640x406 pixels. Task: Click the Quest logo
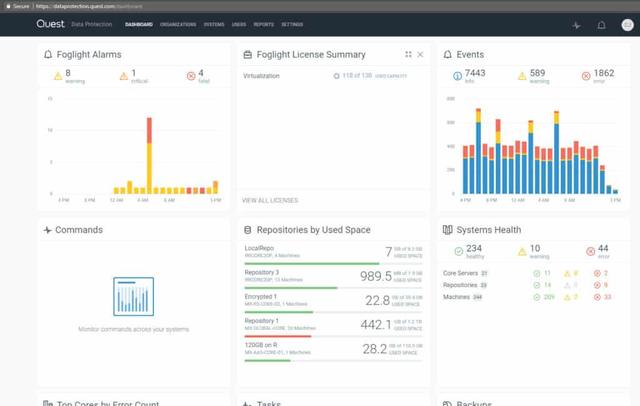pos(50,24)
